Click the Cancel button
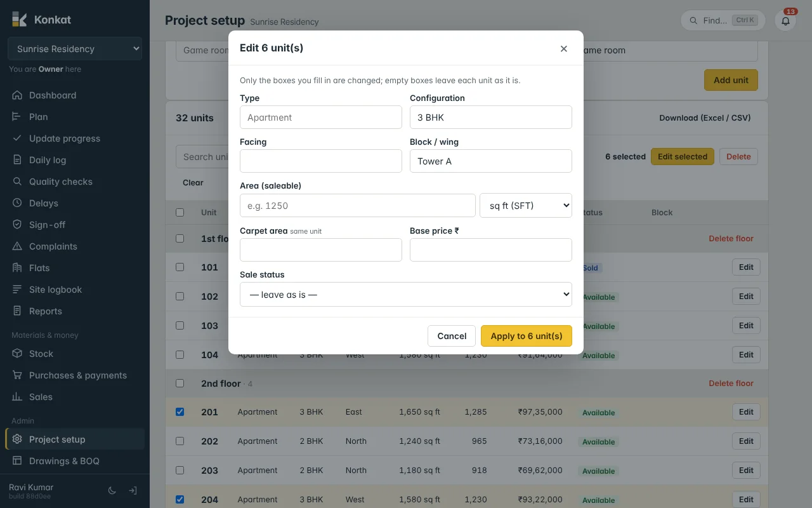812x508 pixels. click(452, 336)
